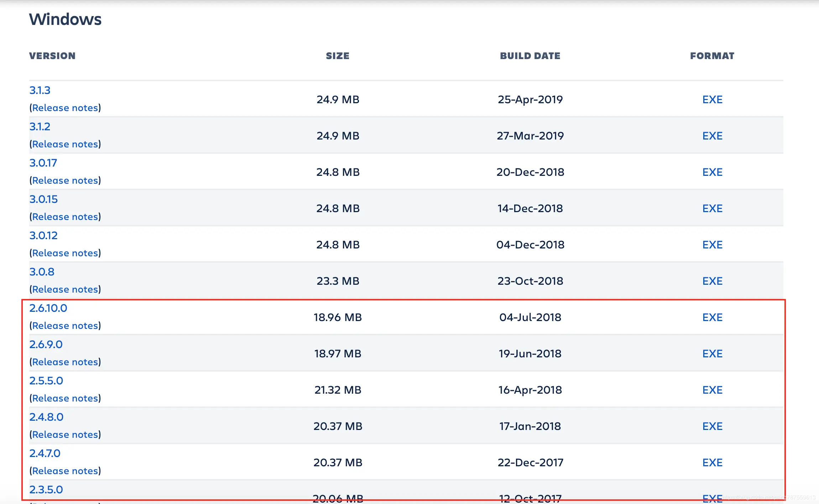This screenshot has width=819, height=504.
Task: Open version 3.0.15 link
Action: (43, 199)
